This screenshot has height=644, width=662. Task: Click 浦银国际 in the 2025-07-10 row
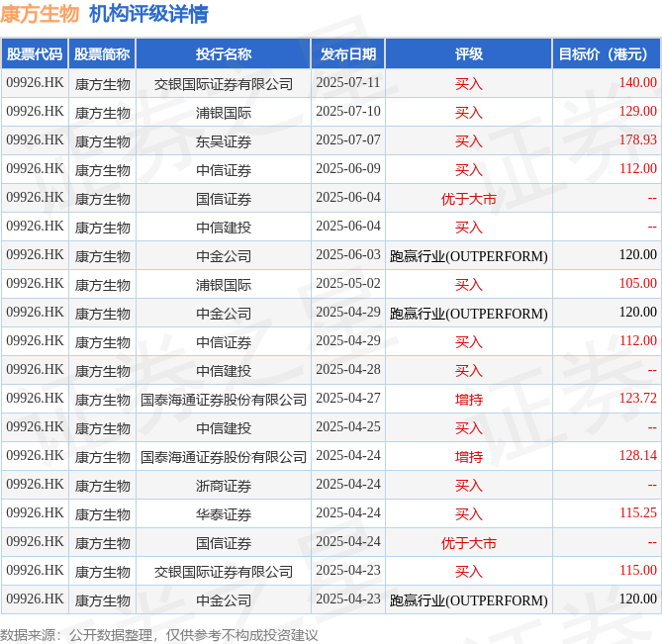tap(224, 113)
